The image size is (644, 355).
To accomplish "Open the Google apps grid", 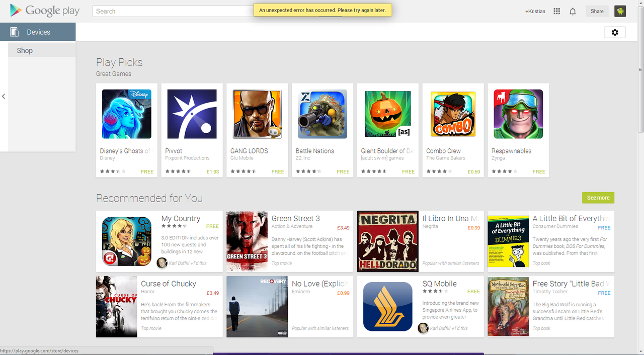I will tap(556, 11).
